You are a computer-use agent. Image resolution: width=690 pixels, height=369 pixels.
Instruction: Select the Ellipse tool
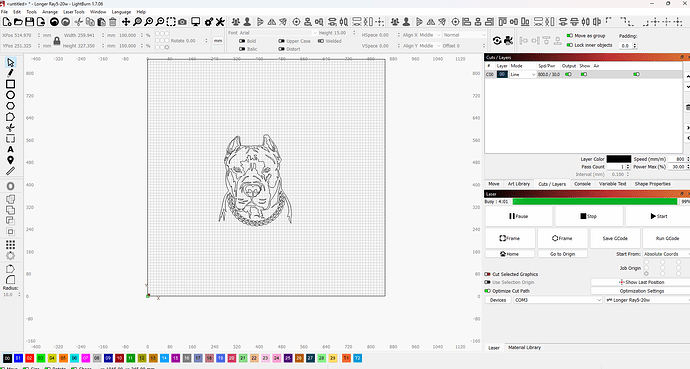pos(11,95)
